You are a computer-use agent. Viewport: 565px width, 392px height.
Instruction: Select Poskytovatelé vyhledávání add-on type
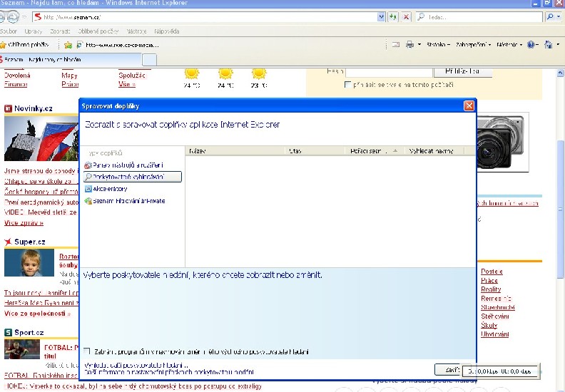click(x=133, y=177)
